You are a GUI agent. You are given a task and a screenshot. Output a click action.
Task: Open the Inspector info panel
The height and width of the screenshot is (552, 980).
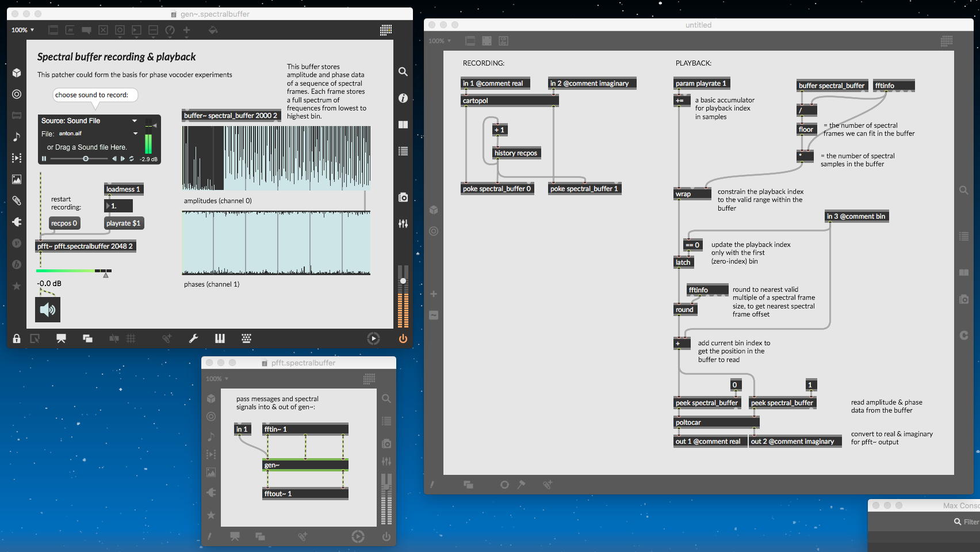(x=403, y=98)
